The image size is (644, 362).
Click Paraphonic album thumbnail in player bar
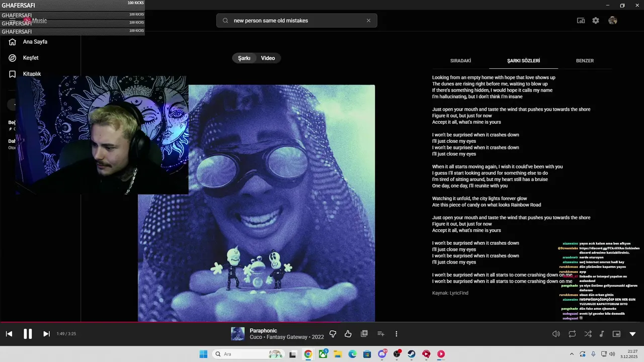coord(238,334)
